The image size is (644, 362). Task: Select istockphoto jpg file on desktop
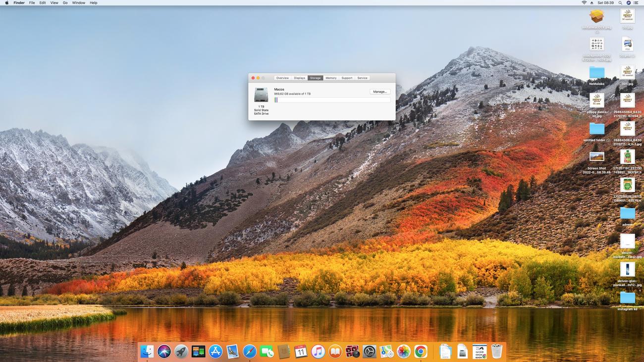[x=596, y=44]
